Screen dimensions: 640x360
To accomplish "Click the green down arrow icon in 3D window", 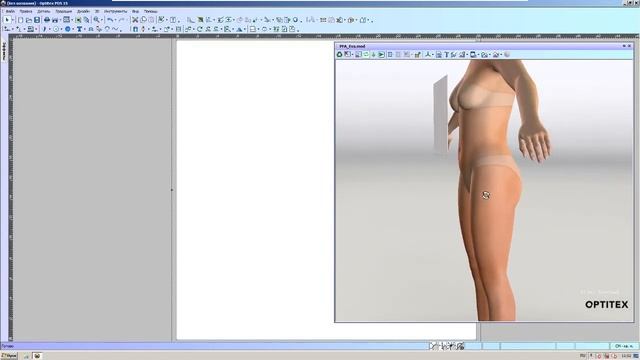I will point(373,54).
